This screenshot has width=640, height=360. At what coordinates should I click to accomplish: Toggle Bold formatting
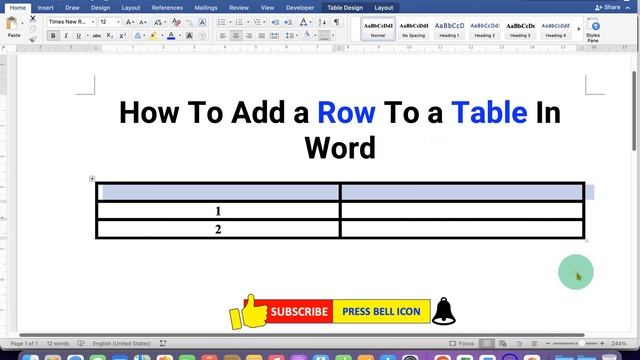(53, 36)
